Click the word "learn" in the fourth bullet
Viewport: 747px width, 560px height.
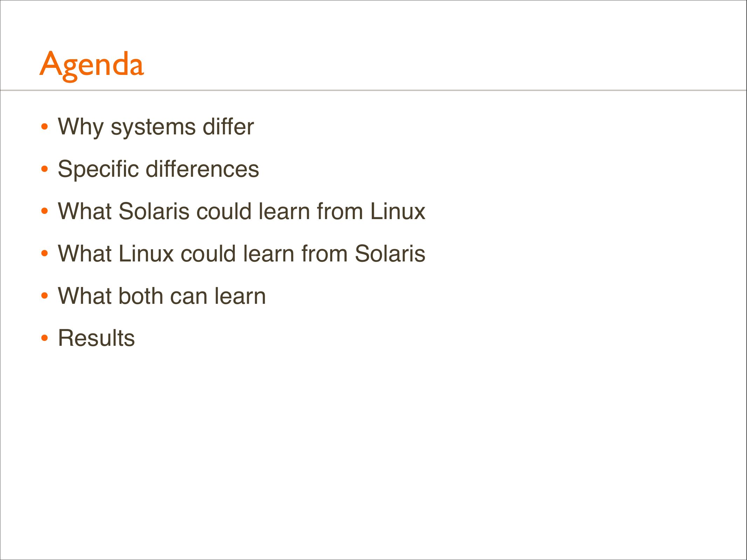coord(268,254)
